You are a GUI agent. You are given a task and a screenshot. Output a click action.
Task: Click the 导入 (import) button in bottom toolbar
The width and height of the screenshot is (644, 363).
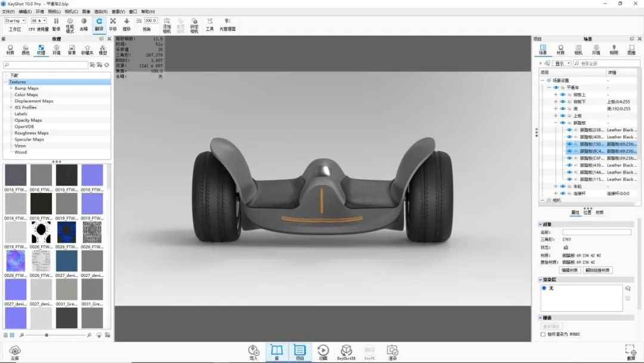click(x=253, y=351)
